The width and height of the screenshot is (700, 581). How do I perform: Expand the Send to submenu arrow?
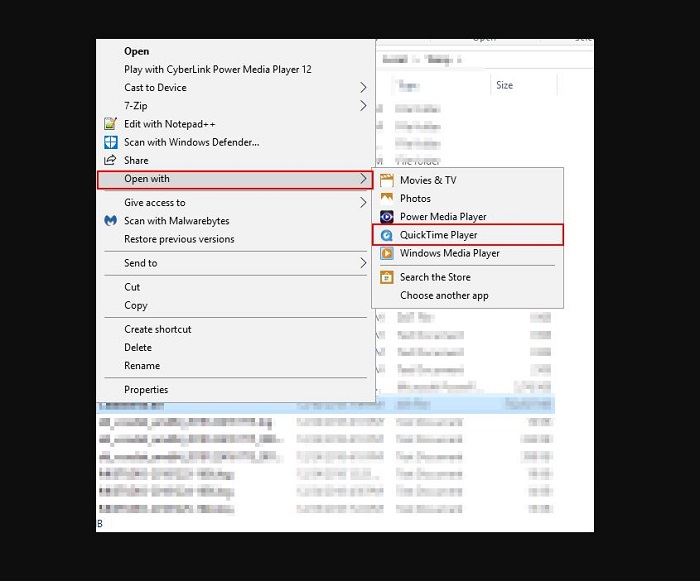pyautogui.click(x=363, y=263)
